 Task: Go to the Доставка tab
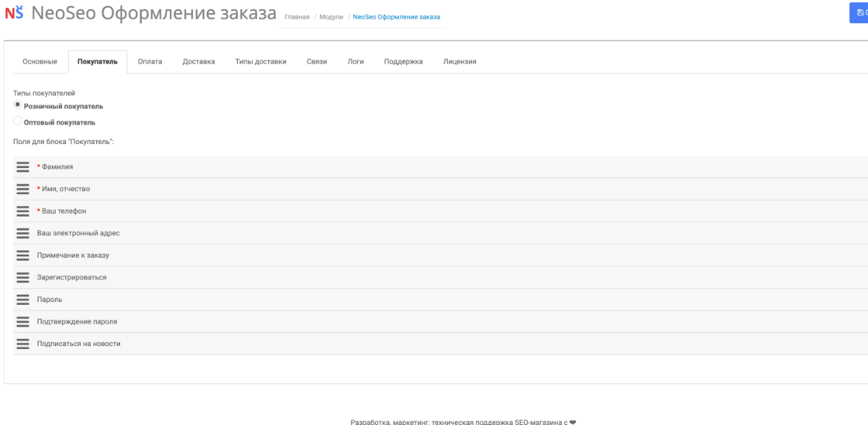199,62
